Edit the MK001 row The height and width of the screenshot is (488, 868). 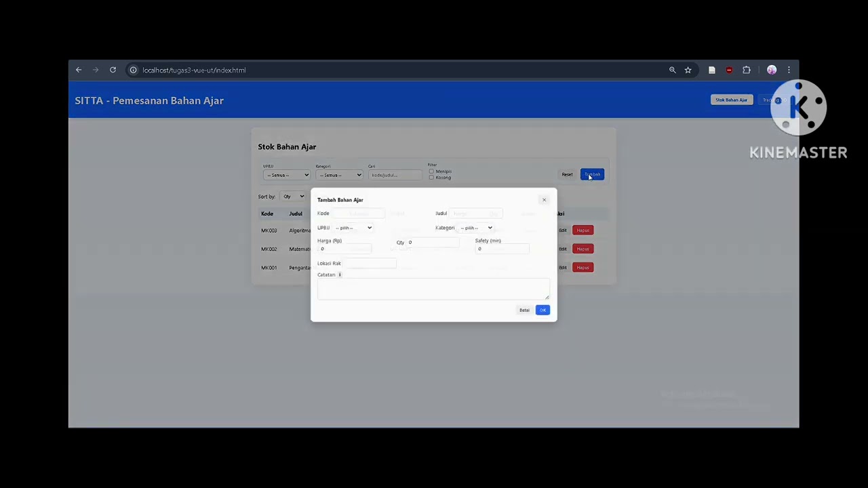click(x=562, y=267)
